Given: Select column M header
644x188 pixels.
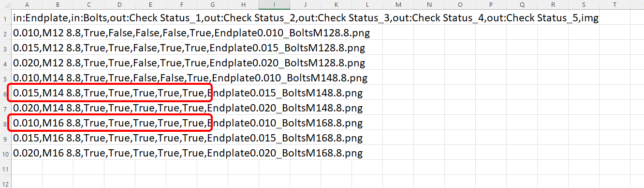Looking at the screenshot, I should [398, 5].
